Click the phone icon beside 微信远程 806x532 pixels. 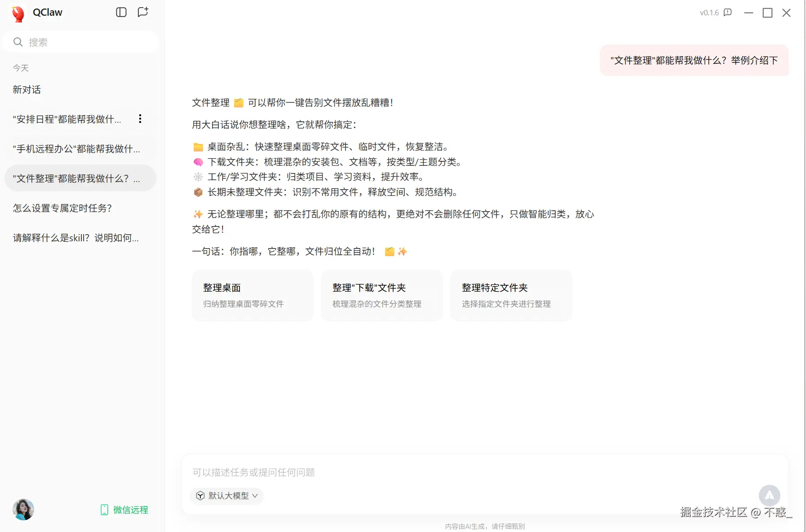[104, 510]
